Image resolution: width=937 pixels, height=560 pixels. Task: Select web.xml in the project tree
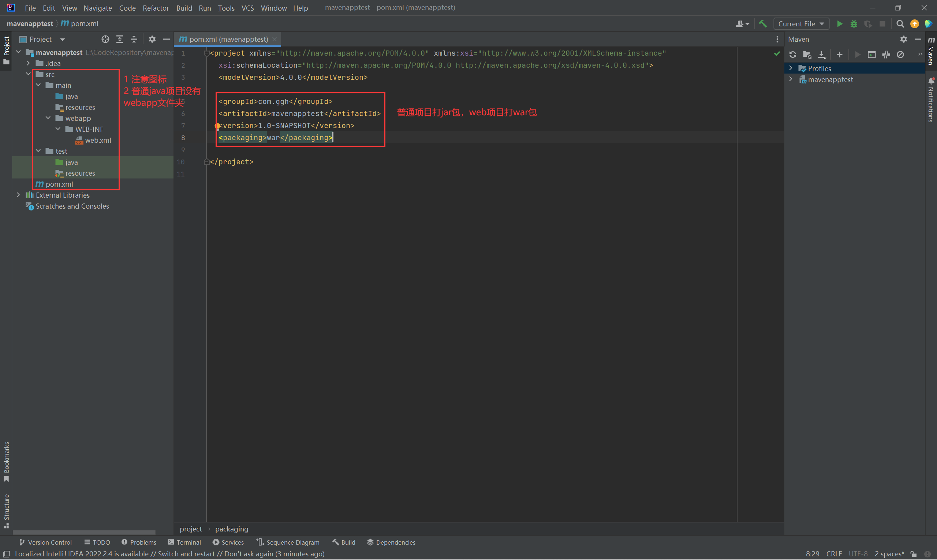(x=98, y=141)
